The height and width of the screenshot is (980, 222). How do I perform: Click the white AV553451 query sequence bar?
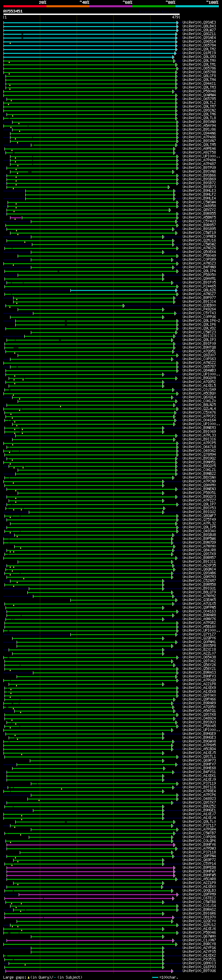[x=92, y=15]
